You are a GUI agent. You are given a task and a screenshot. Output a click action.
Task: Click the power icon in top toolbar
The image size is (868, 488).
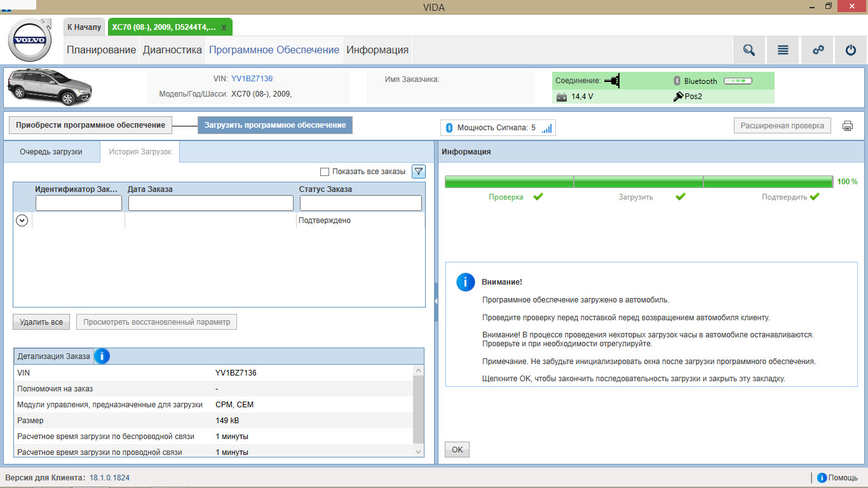pos(851,50)
